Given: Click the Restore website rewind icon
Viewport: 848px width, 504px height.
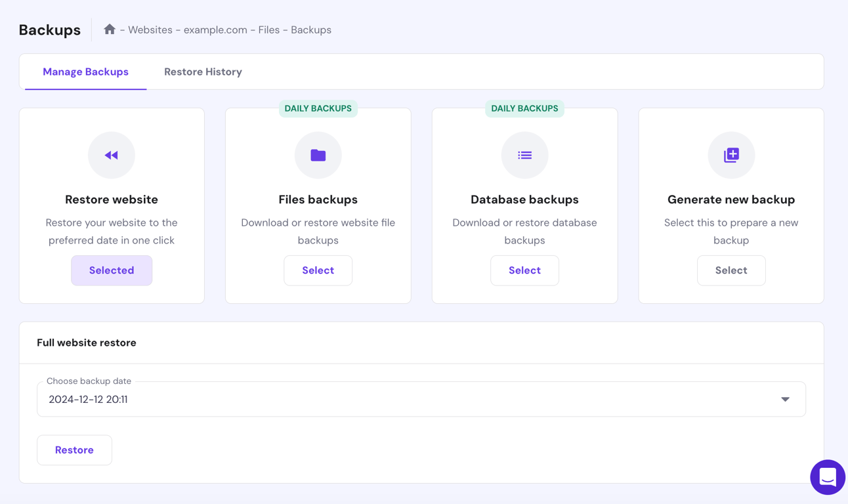Looking at the screenshot, I should [112, 155].
